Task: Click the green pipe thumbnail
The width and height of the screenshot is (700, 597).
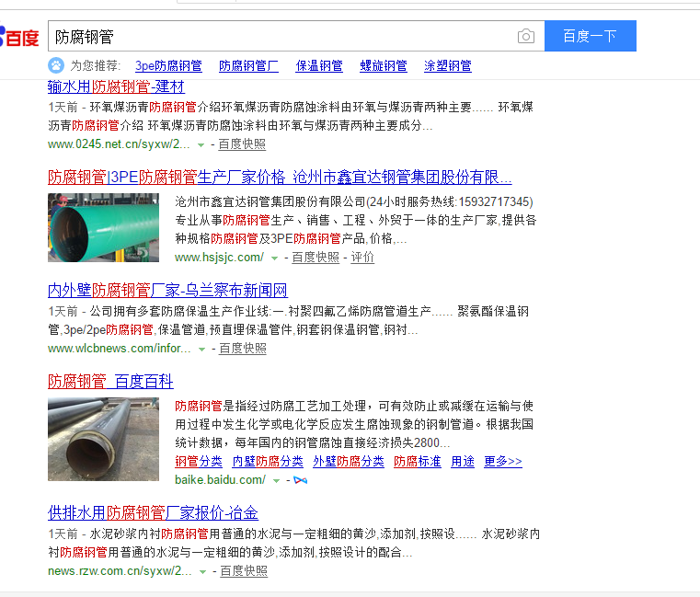Action: 103,227
